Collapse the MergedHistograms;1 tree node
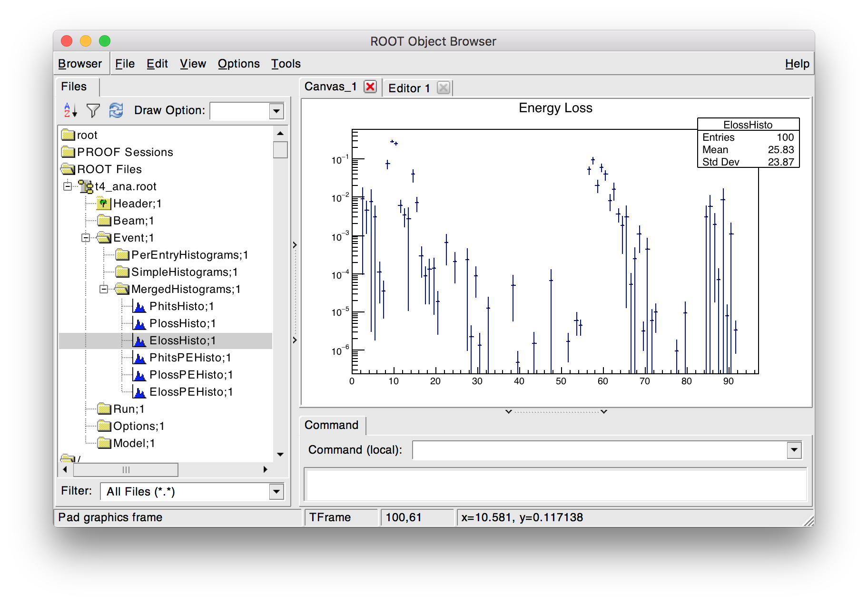 click(104, 289)
